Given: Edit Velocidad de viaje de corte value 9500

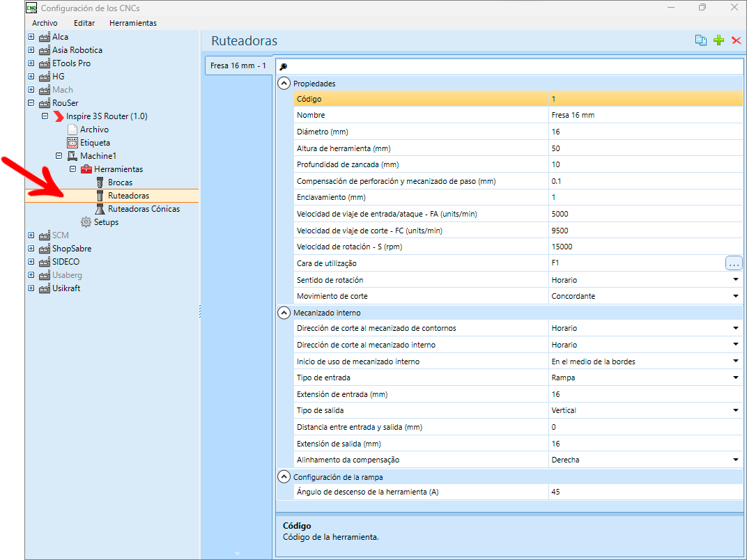Looking at the screenshot, I should pyautogui.click(x=645, y=231).
